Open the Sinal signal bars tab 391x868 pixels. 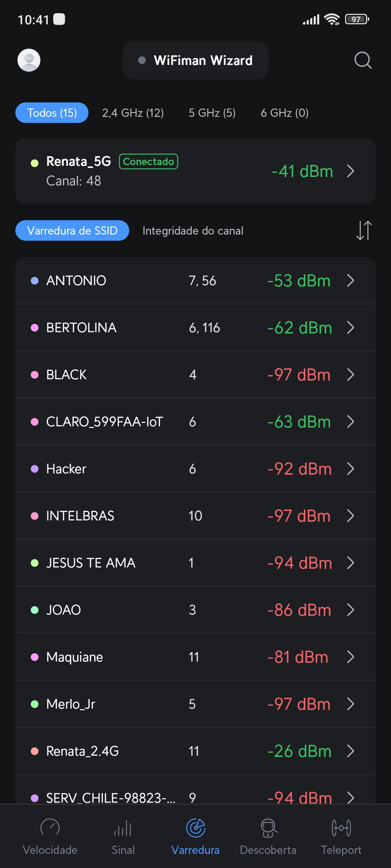pos(123,836)
